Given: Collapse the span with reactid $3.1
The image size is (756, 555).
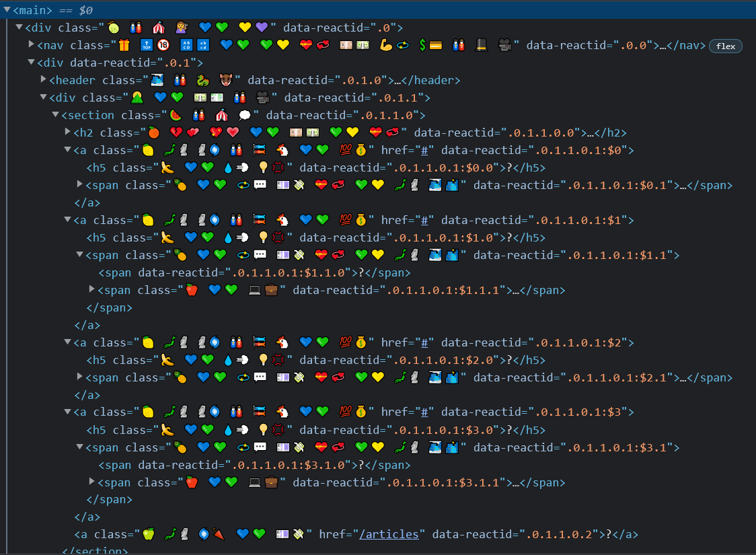Looking at the screenshot, I should [x=80, y=447].
